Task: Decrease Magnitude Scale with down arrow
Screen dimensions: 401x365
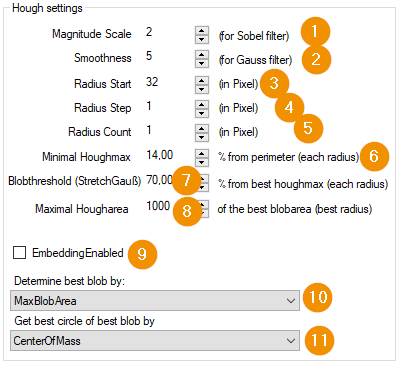Action: (202, 40)
